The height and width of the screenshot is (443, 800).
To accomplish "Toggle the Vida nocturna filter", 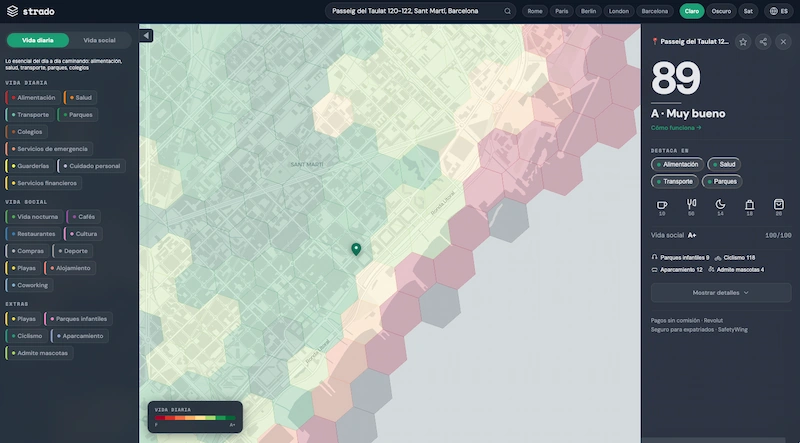I will (34, 217).
